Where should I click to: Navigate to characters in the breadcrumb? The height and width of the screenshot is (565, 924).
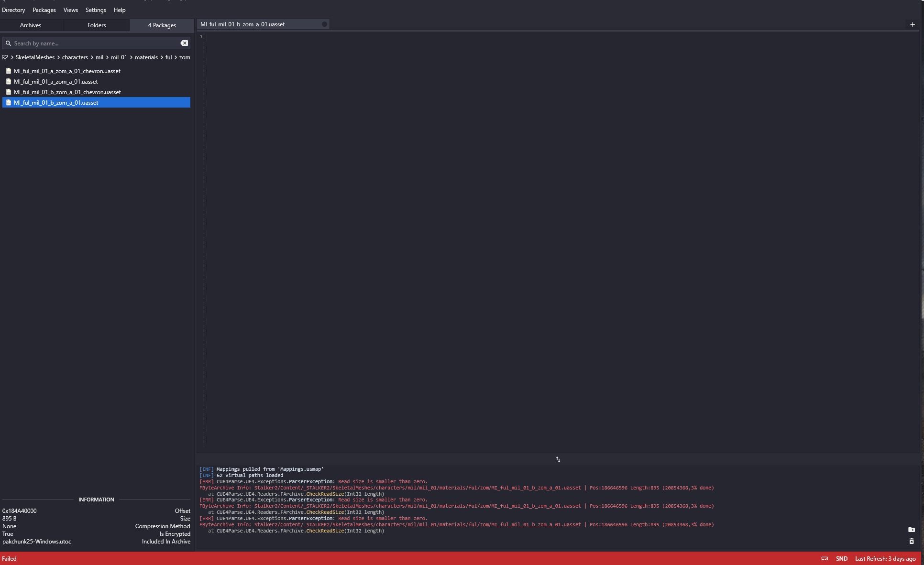coord(75,57)
